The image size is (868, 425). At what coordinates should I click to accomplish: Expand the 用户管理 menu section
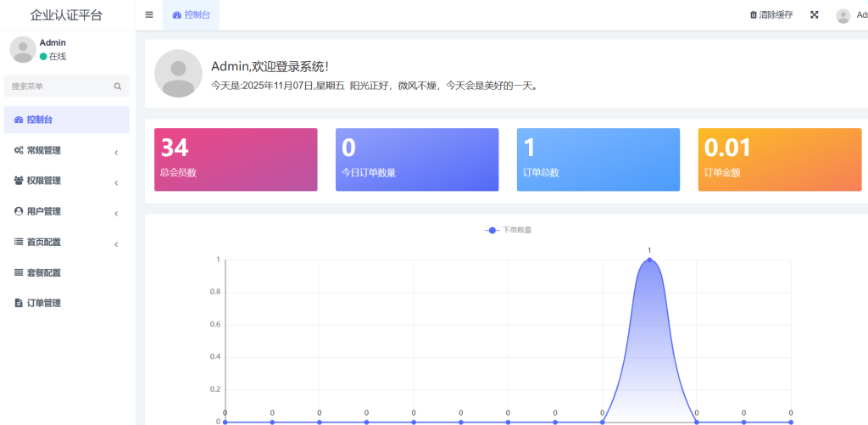coord(66,211)
